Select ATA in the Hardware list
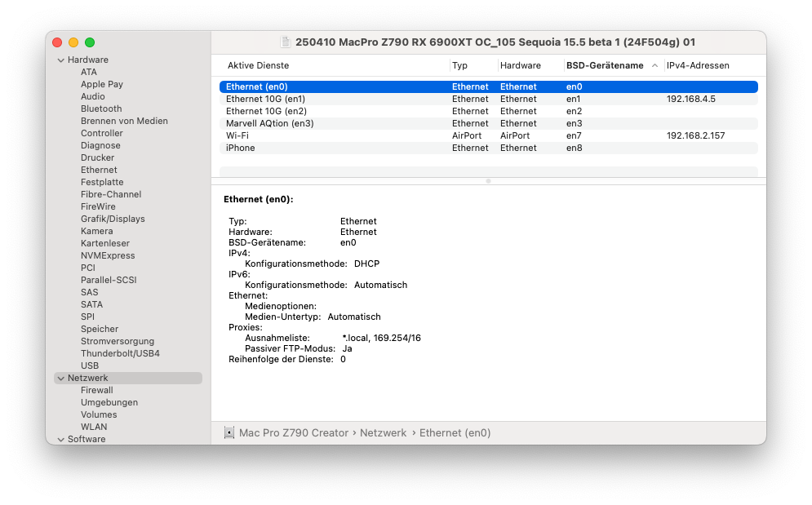 pos(89,72)
